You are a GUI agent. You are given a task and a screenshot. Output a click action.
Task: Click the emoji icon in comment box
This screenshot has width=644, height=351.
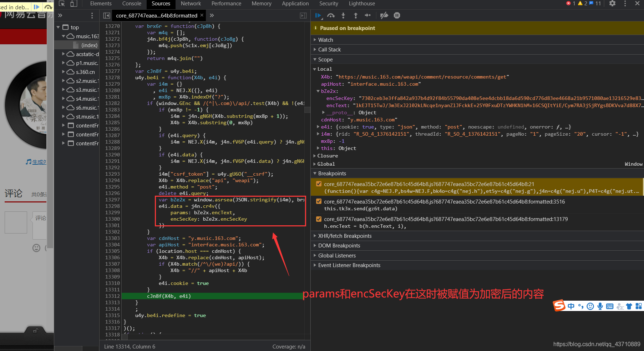(x=36, y=248)
